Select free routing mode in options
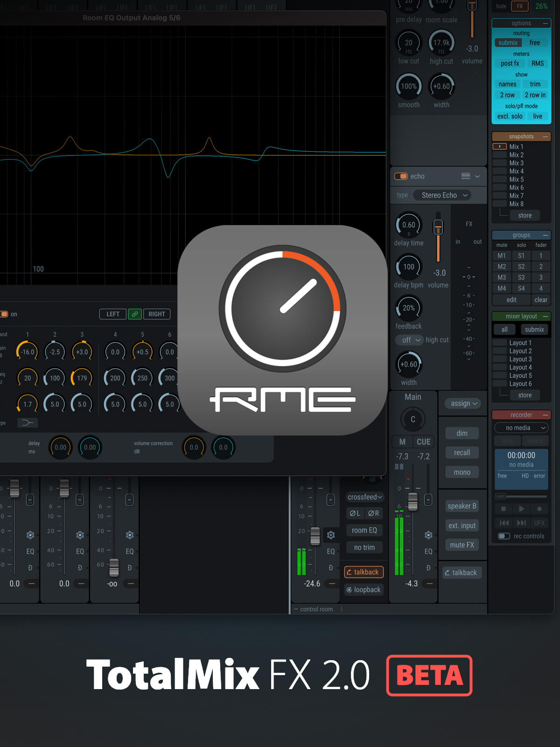560x747 pixels. 535,42
